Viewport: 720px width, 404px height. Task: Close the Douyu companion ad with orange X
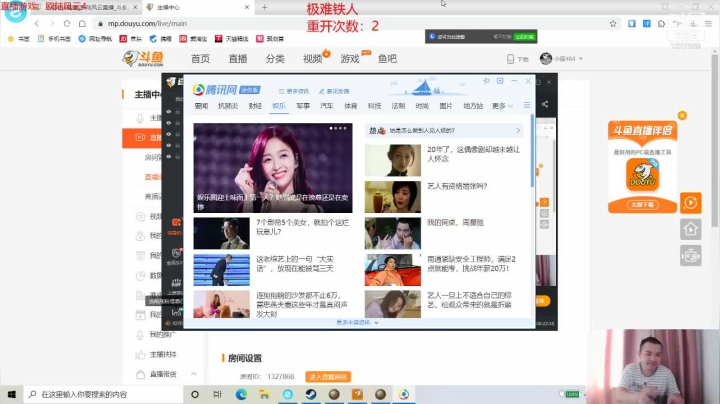(x=682, y=116)
